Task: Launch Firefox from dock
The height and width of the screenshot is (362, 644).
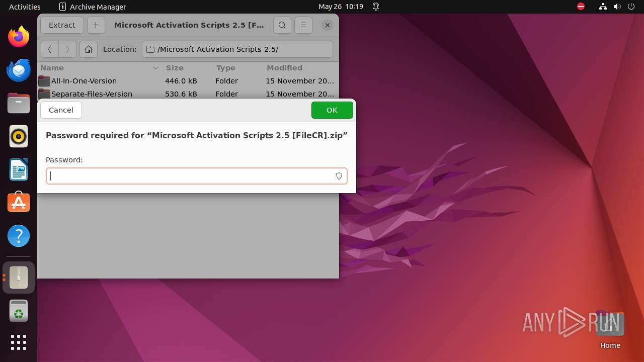Action: (x=19, y=37)
